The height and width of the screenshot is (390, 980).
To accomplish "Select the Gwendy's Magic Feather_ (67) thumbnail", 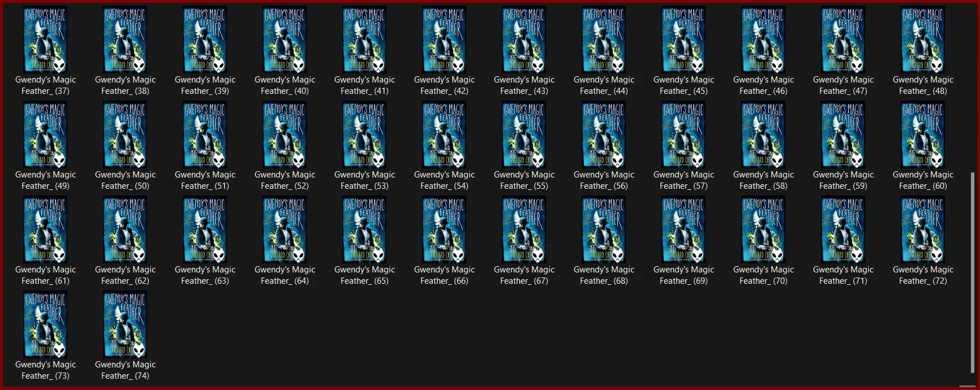I will [524, 229].
